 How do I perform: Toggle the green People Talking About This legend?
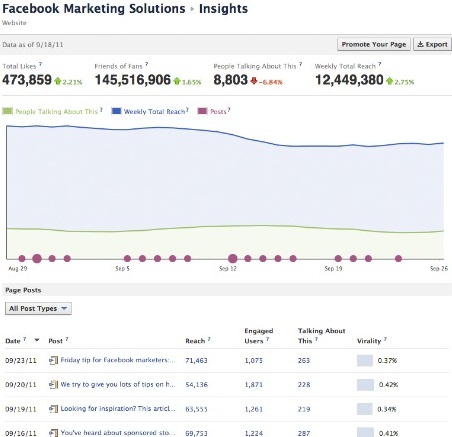pyautogui.click(x=50, y=111)
